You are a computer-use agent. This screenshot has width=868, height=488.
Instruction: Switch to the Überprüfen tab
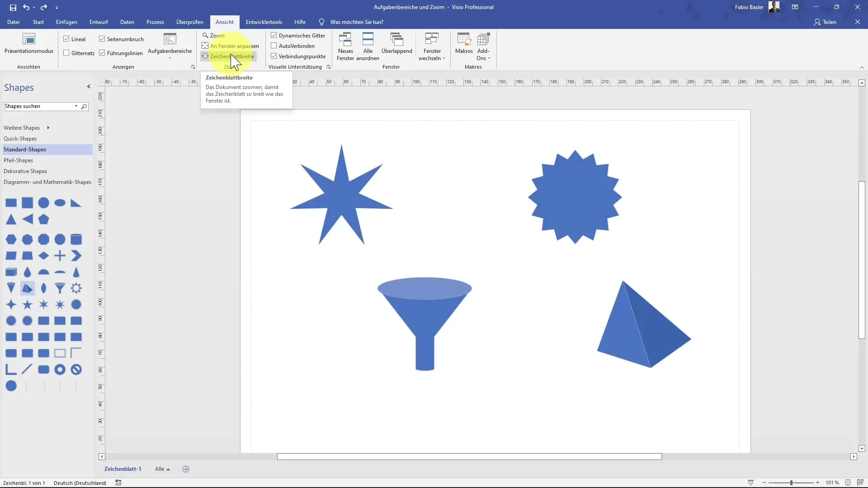point(190,22)
